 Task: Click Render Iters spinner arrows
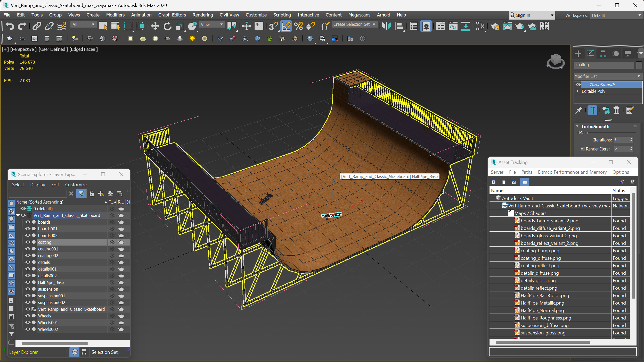[631, 149]
